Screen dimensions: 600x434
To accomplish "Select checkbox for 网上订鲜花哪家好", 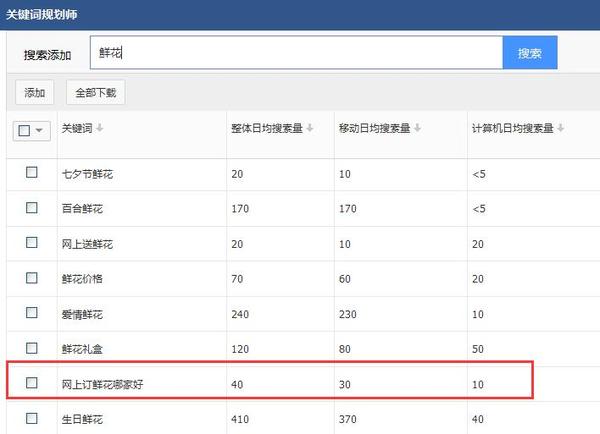I will pyautogui.click(x=32, y=382).
